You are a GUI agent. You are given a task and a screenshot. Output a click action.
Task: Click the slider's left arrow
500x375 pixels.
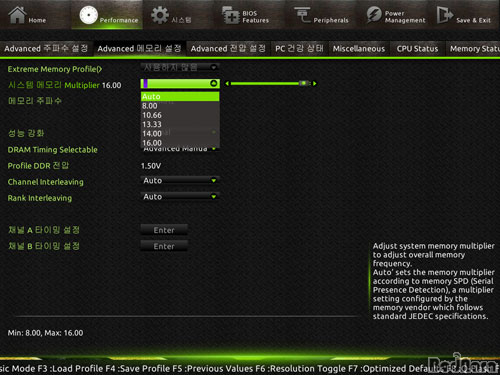227,83
